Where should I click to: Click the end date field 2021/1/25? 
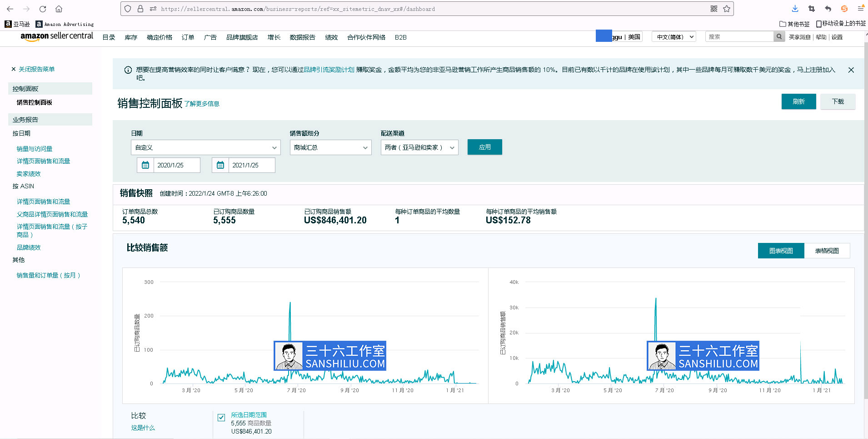click(252, 165)
